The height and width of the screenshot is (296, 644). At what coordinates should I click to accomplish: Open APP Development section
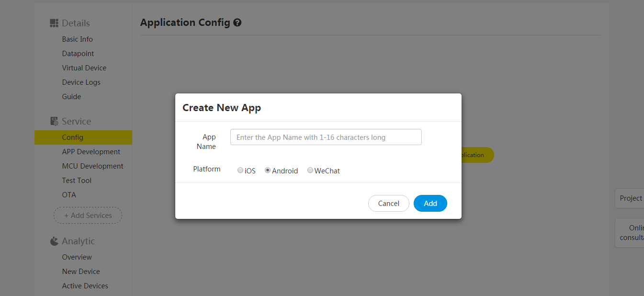(91, 151)
